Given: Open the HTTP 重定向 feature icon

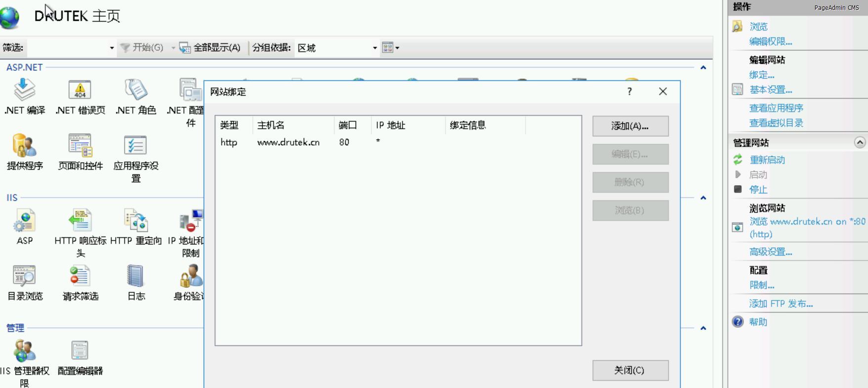Looking at the screenshot, I should tap(136, 220).
